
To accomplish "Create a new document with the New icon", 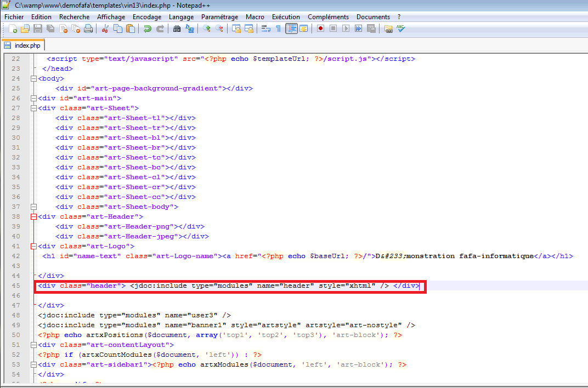I will 13,29.
